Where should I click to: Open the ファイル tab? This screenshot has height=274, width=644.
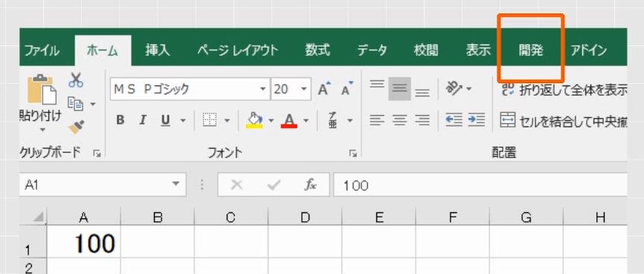pos(42,50)
